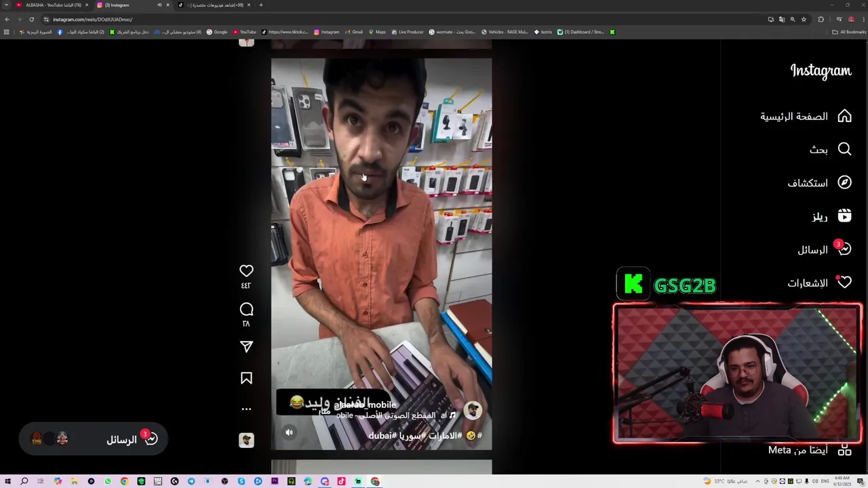The image size is (868, 488).
Task: Open the browser zoom indicator icon
Action: (x=792, y=19)
